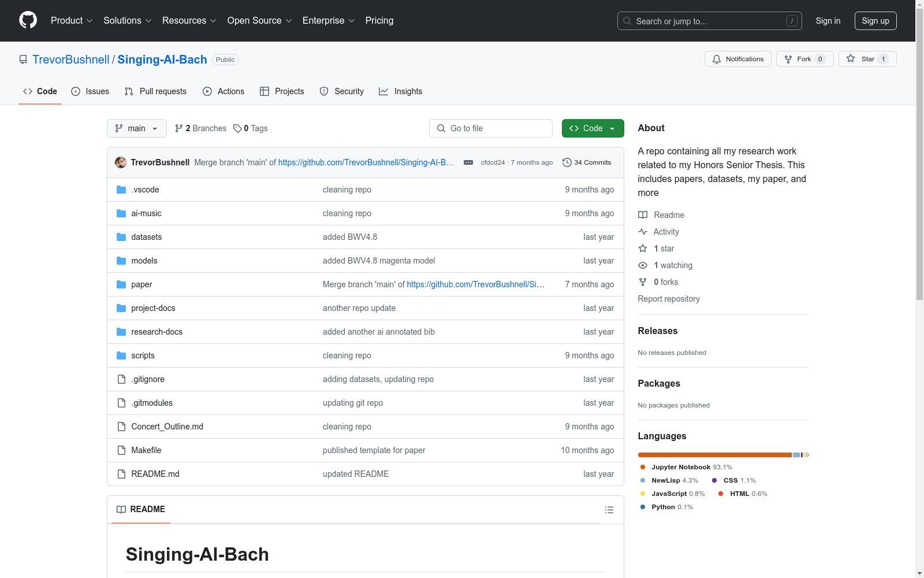Viewport: 924px width, 578px height.
Task: Focus the Search or jump to field
Action: click(709, 21)
